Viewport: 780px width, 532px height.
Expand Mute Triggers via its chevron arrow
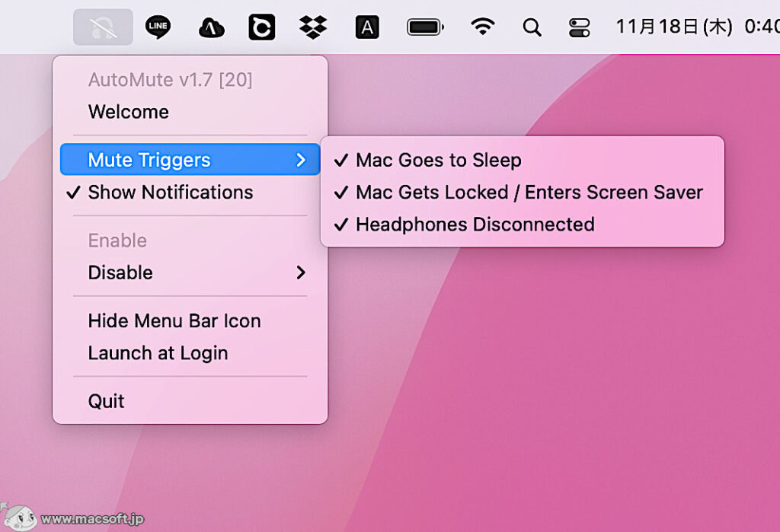click(x=300, y=160)
